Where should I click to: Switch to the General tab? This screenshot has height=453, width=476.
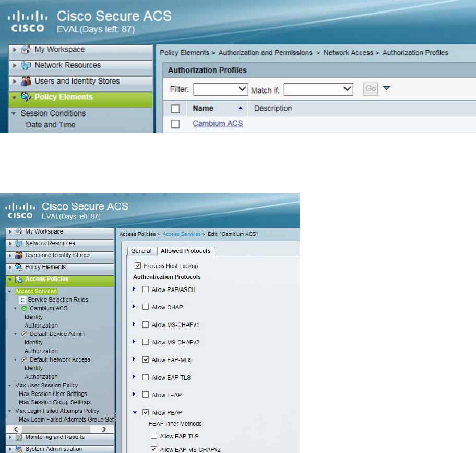[x=141, y=251]
